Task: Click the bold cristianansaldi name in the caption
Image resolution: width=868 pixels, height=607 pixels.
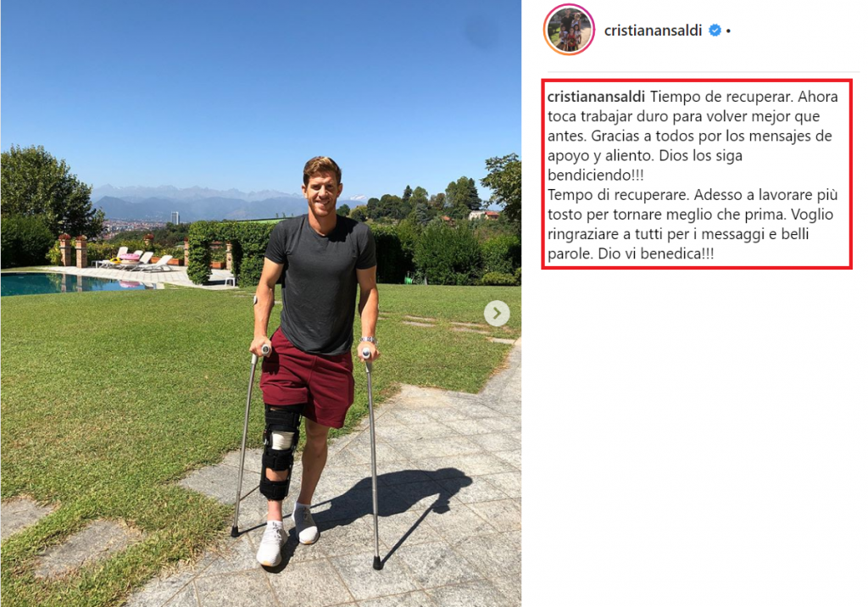Action: (596, 97)
